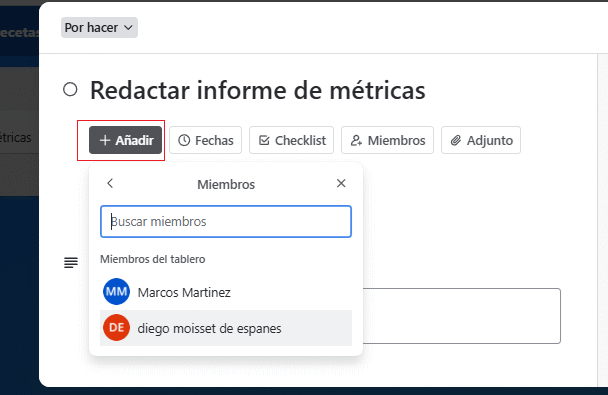Click the description lines icon
Image resolution: width=608 pixels, height=395 pixels.
click(71, 263)
